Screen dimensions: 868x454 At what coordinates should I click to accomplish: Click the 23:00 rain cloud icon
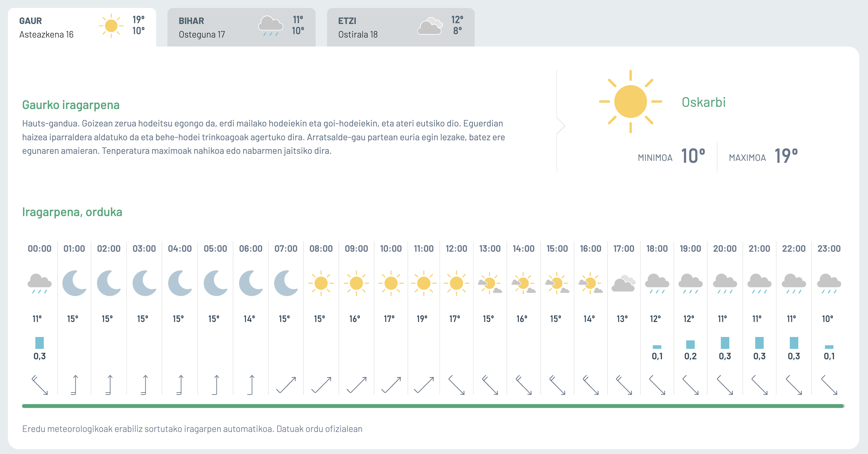(x=829, y=283)
